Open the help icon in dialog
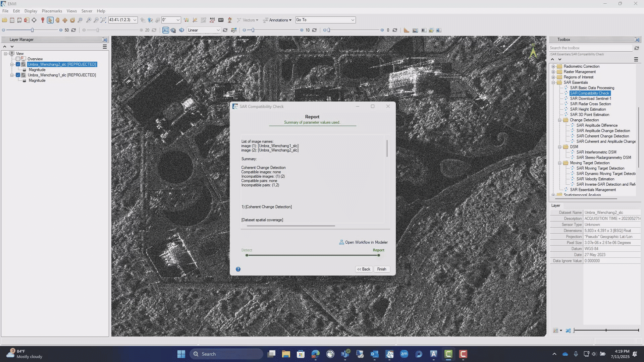 [238, 269]
